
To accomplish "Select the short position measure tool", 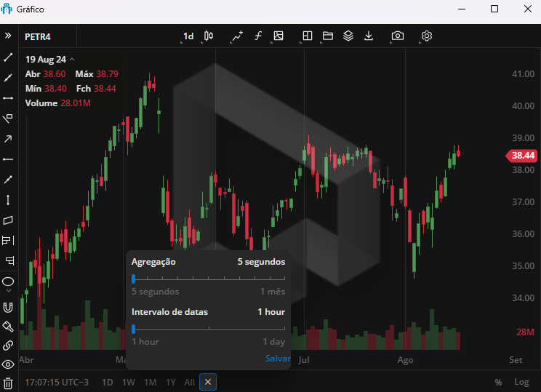I will pyautogui.click(x=9, y=260).
